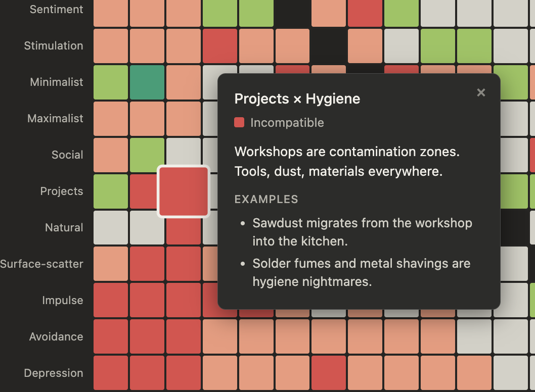Viewport: 535px width, 392px height.
Task: Click the Projects row label
Action: tap(62, 191)
